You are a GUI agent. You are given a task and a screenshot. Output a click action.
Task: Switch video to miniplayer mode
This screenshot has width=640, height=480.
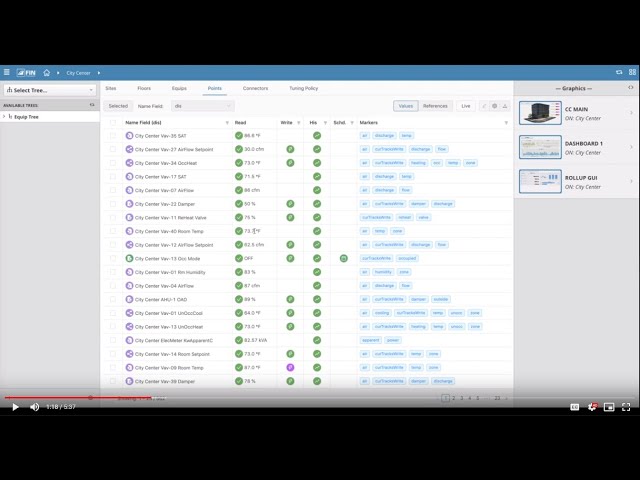609,407
